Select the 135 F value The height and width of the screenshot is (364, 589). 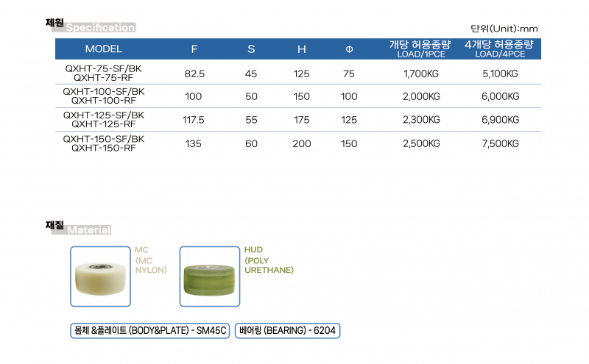pos(194,143)
